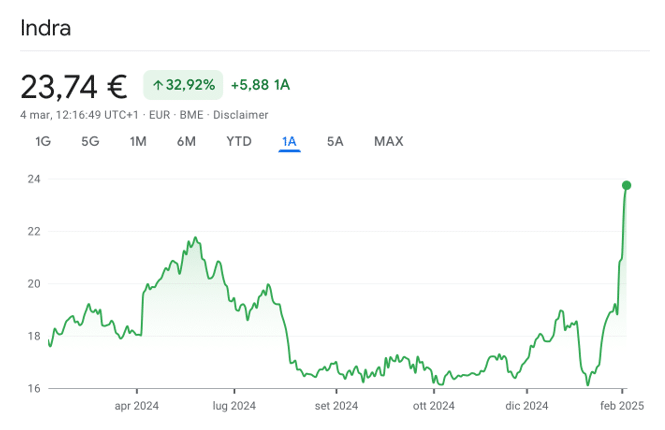Click the apr 2024 axis label

(137, 406)
